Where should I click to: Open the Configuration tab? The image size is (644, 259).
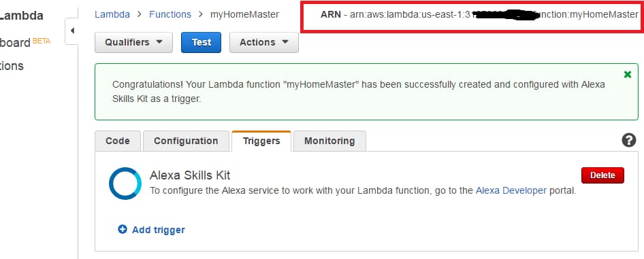[x=186, y=141]
